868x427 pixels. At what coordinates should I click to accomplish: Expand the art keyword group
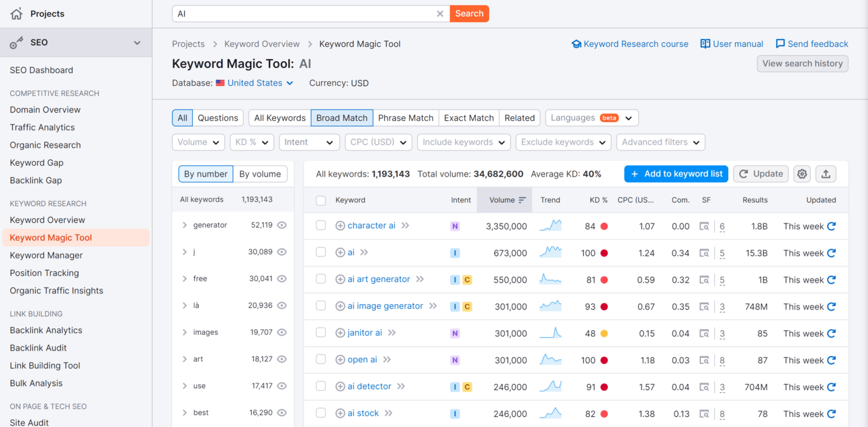[185, 359]
